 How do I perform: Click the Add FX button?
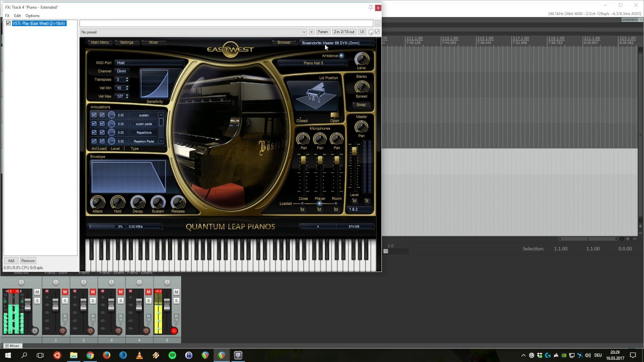click(x=11, y=260)
